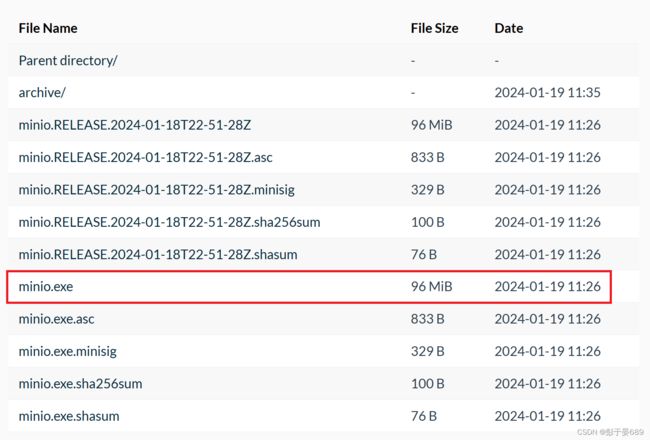Open the minio.exe.asc file

(56, 319)
